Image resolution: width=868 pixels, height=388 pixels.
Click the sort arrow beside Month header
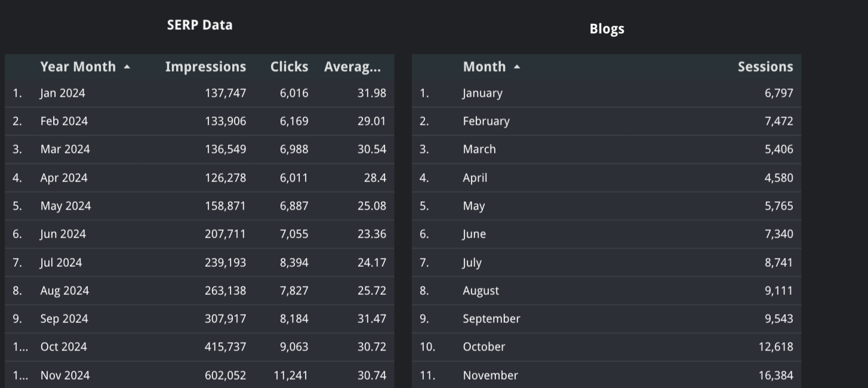516,67
